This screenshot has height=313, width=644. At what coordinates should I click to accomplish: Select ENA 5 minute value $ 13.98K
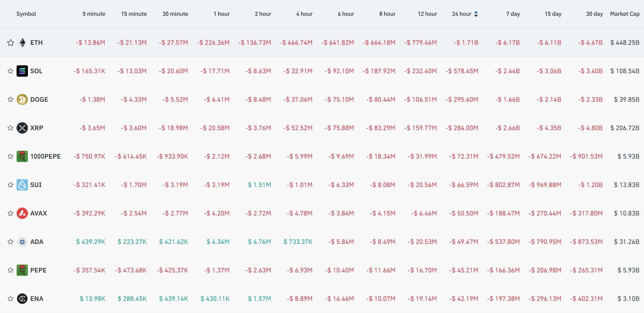click(x=92, y=299)
